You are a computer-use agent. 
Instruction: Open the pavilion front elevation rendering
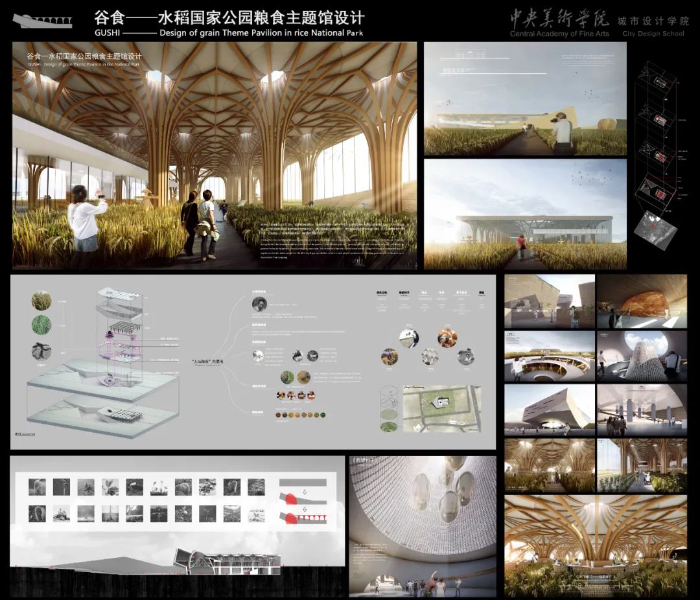[525, 214]
